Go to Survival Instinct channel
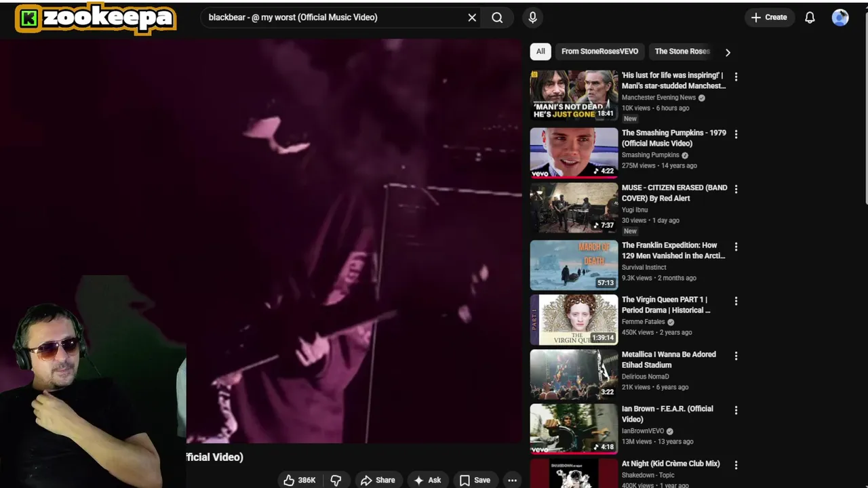 pos(644,268)
